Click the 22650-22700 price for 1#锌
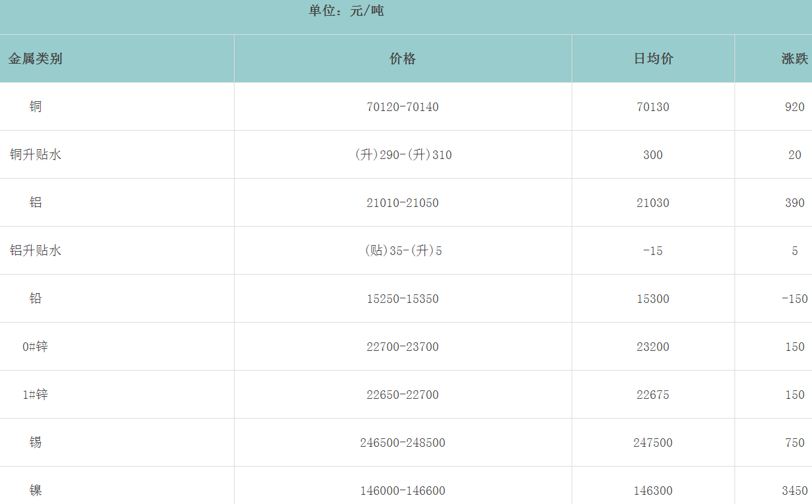 point(403,395)
